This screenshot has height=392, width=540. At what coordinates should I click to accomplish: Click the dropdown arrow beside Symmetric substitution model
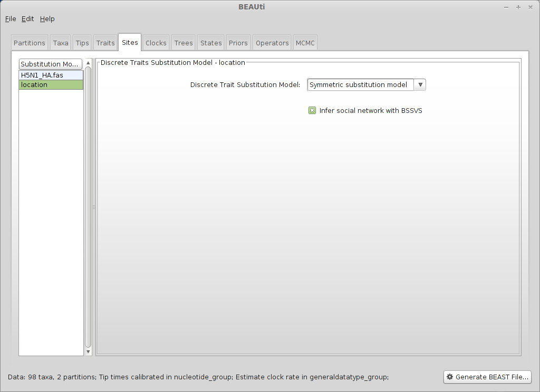pos(420,85)
